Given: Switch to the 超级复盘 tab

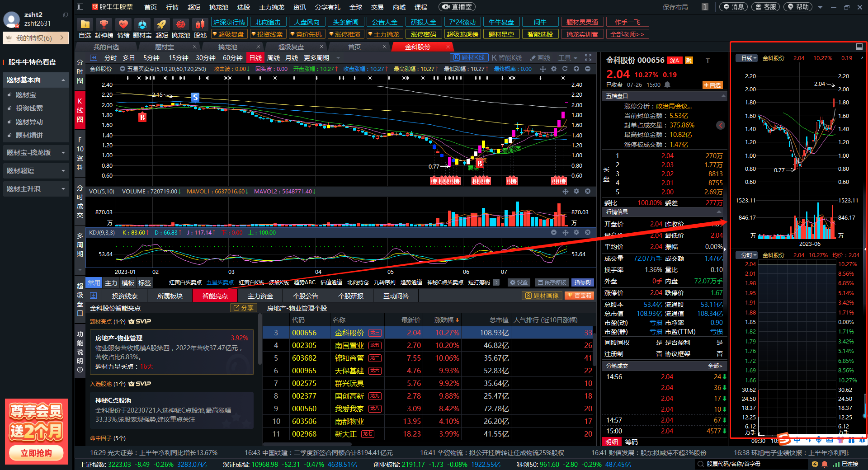Looking at the screenshot, I should pos(291,47).
